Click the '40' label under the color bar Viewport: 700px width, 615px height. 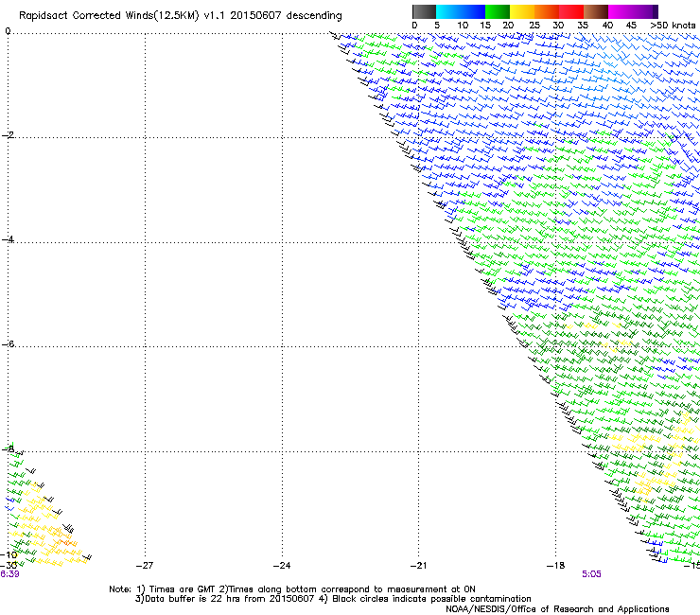(x=607, y=26)
